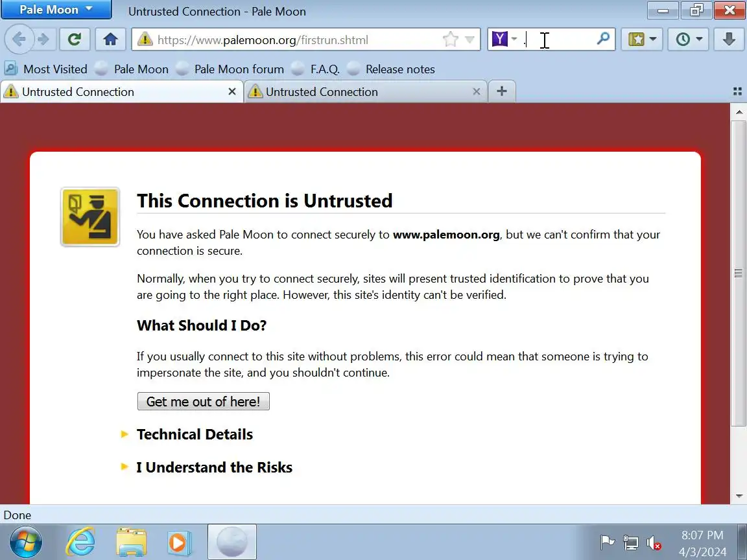Click Get me out of here! button
The width and height of the screenshot is (747, 560).
coord(204,401)
